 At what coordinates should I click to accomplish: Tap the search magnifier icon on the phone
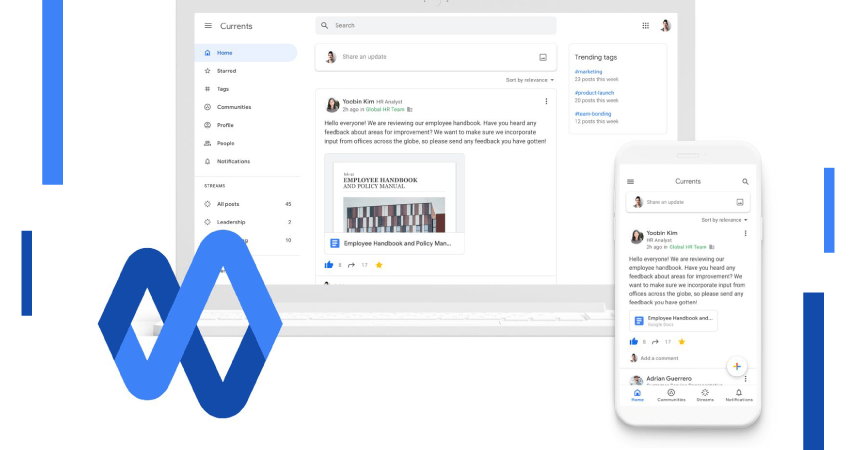click(745, 182)
